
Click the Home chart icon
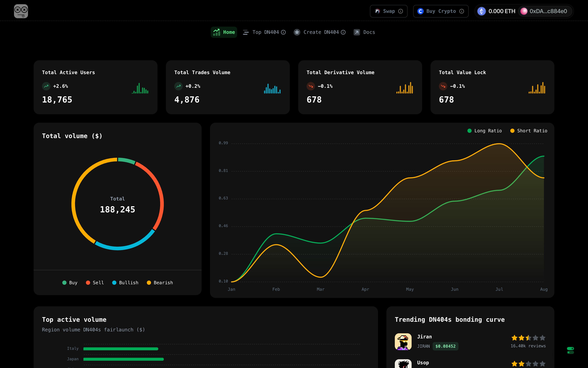click(x=216, y=32)
